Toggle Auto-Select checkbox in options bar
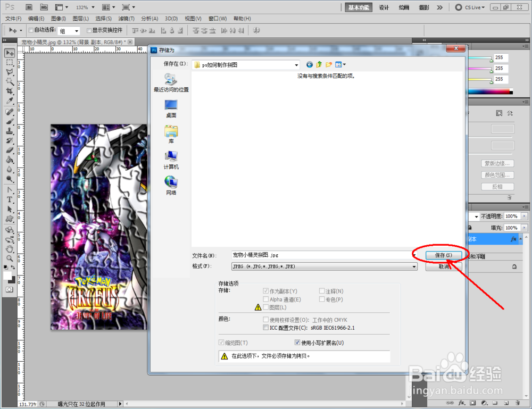532x409 pixels. (31, 30)
